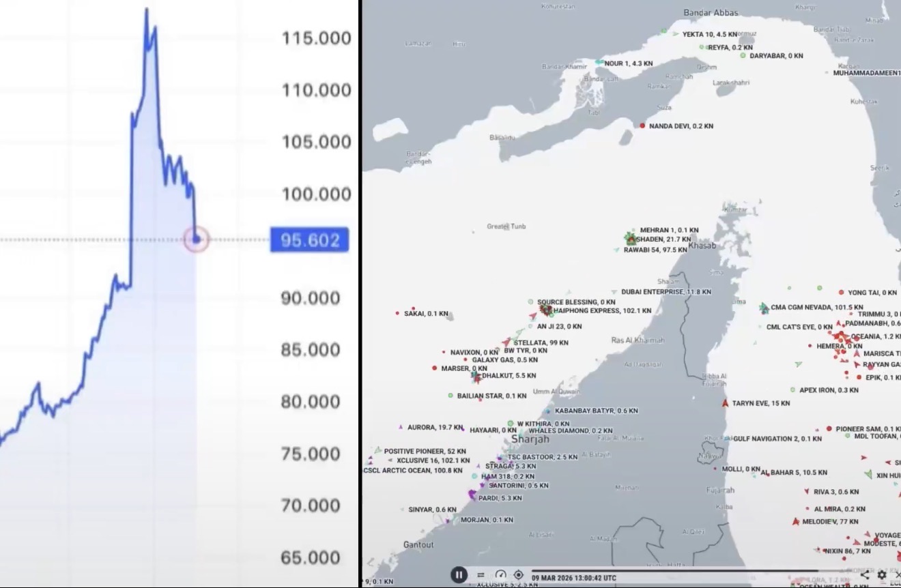Click the playback speed gauge icon
901x588 pixels.
click(x=500, y=575)
